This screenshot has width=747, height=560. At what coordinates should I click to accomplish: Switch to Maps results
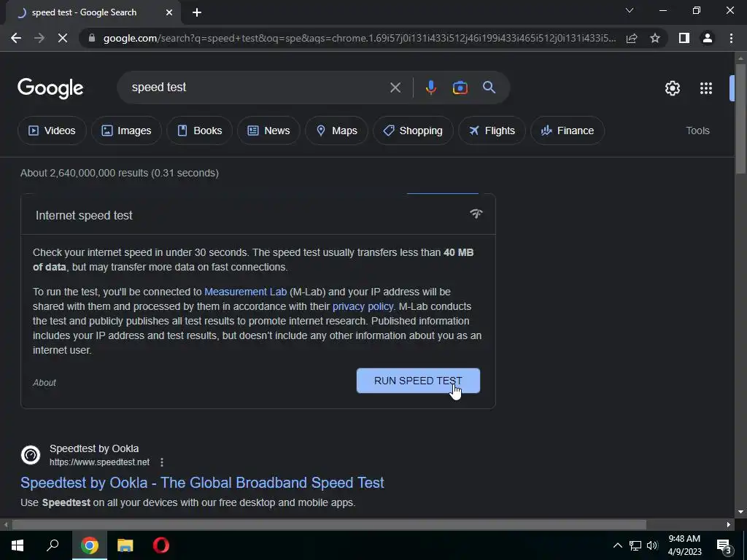[x=336, y=131]
